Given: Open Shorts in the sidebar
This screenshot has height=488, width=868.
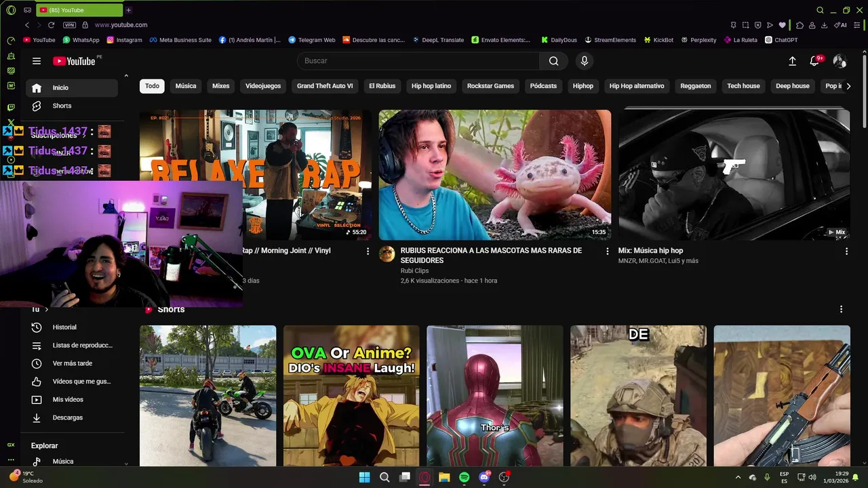Looking at the screenshot, I should point(71,106).
